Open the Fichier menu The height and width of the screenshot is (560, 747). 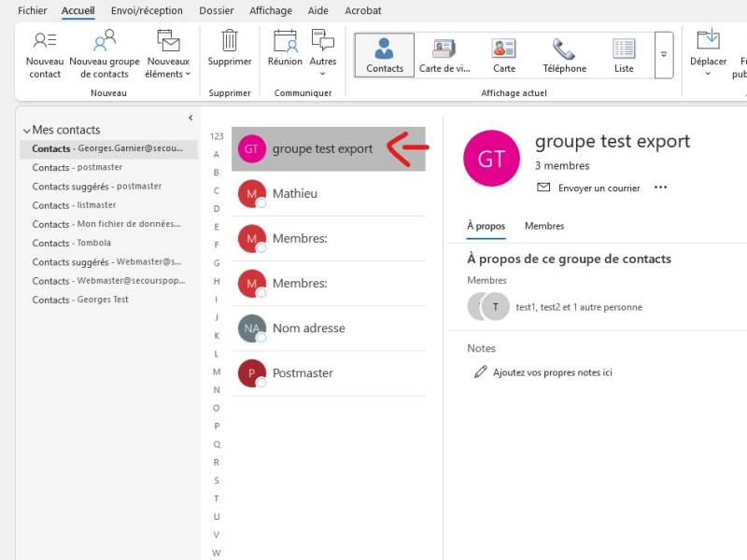[x=33, y=10]
